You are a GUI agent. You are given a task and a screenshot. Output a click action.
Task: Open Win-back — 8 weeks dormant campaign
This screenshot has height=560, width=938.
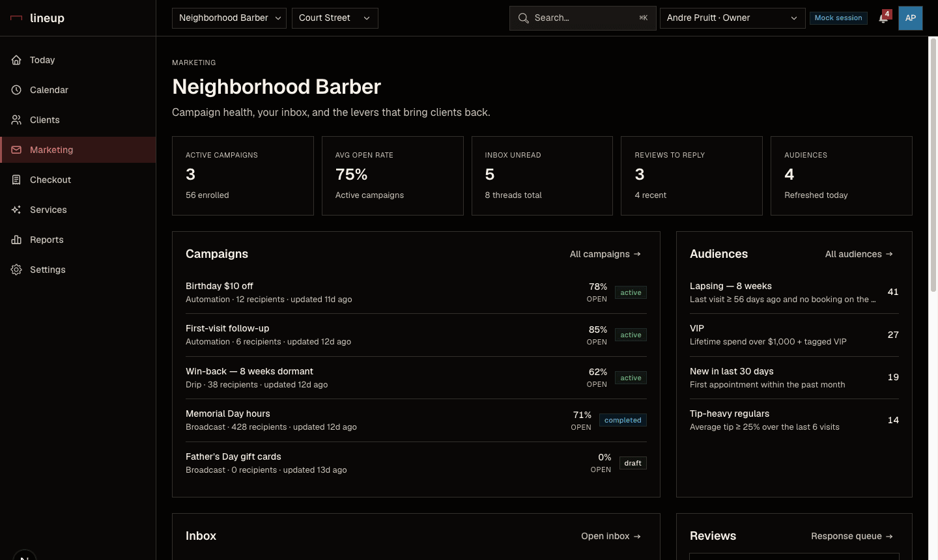(x=416, y=378)
